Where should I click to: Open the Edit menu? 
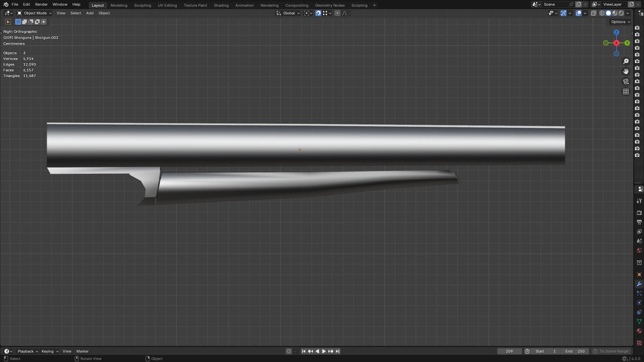pyautogui.click(x=26, y=4)
